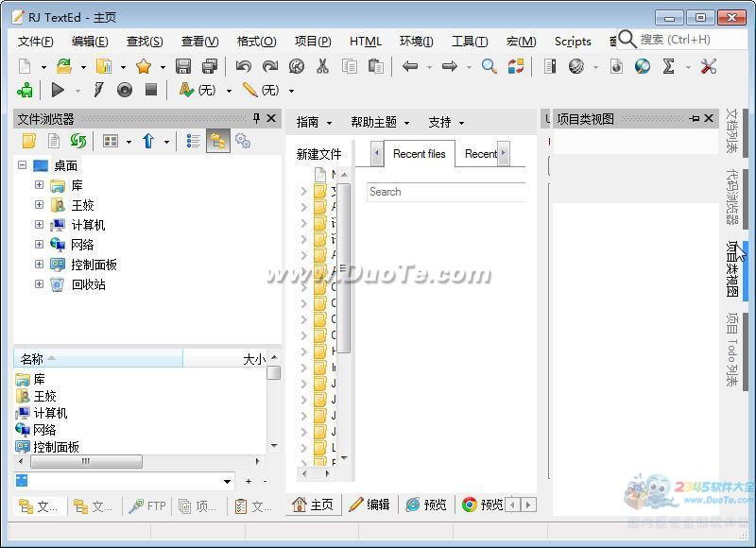
Task: Start macro playback with the play icon
Action: (x=58, y=90)
